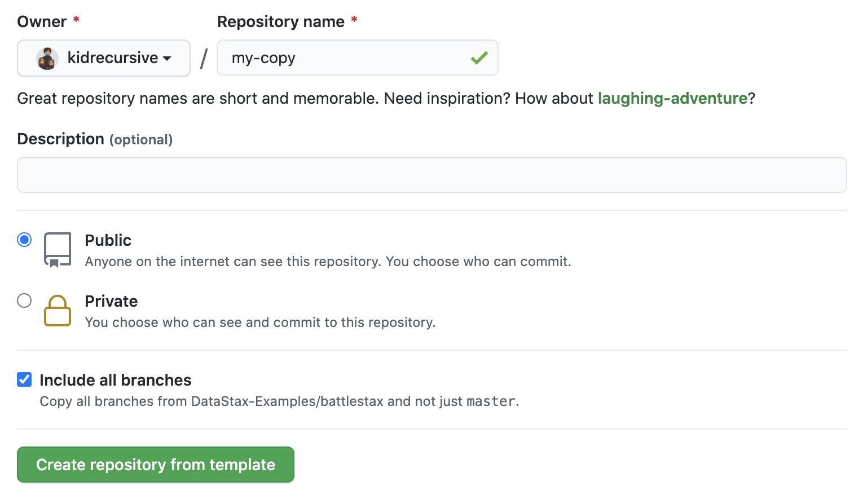Viewport: 863px width, 504px height.
Task: Uncheck the Include all branches checkbox
Action: pos(24,379)
